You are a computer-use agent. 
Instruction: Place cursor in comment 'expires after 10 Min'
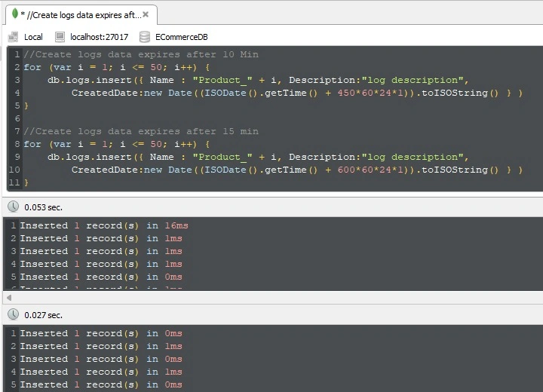tap(198, 54)
